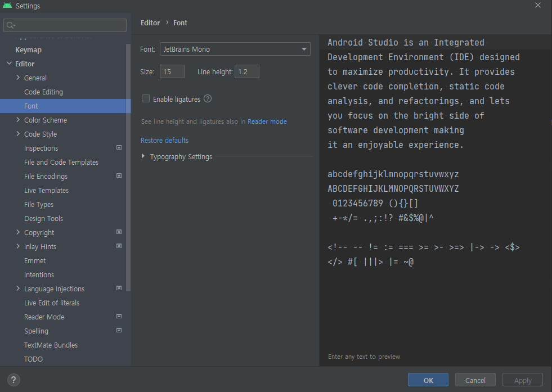Close the Settings dialog with the X
Screen dimensions: 552x392
(538, 5)
